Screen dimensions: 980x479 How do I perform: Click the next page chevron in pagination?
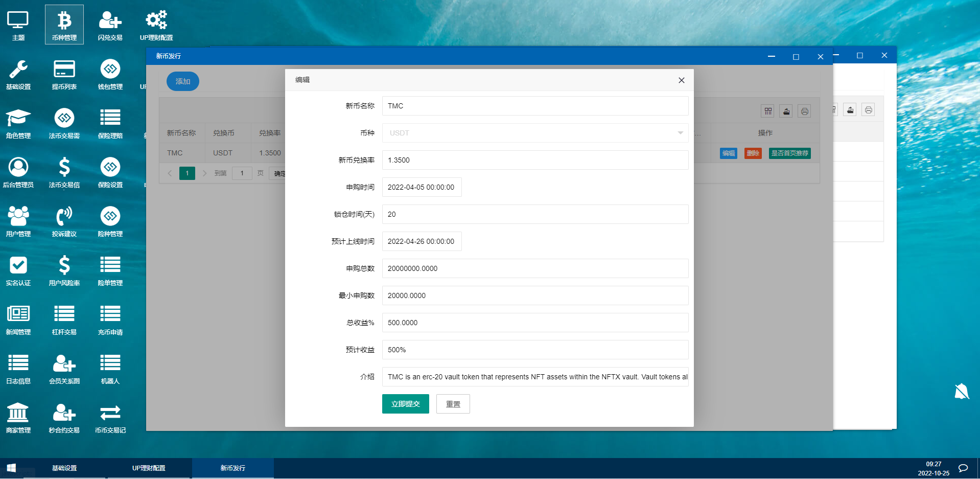pos(204,173)
